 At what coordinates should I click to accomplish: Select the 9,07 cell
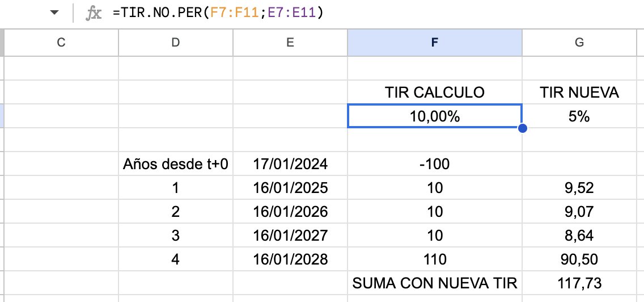[579, 212]
